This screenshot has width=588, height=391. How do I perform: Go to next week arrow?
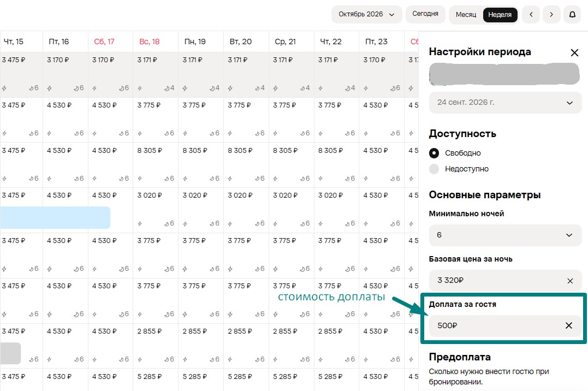tap(551, 15)
